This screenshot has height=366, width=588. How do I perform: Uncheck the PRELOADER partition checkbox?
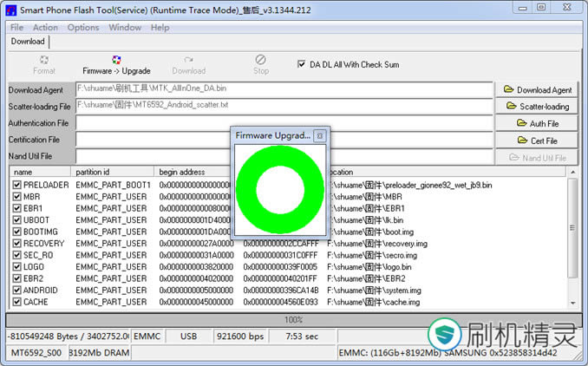[17, 185]
